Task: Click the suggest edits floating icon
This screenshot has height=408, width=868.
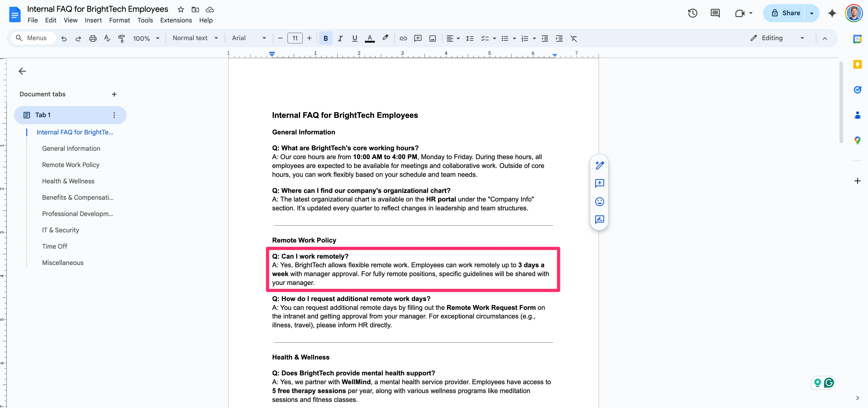Action: [x=599, y=220]
